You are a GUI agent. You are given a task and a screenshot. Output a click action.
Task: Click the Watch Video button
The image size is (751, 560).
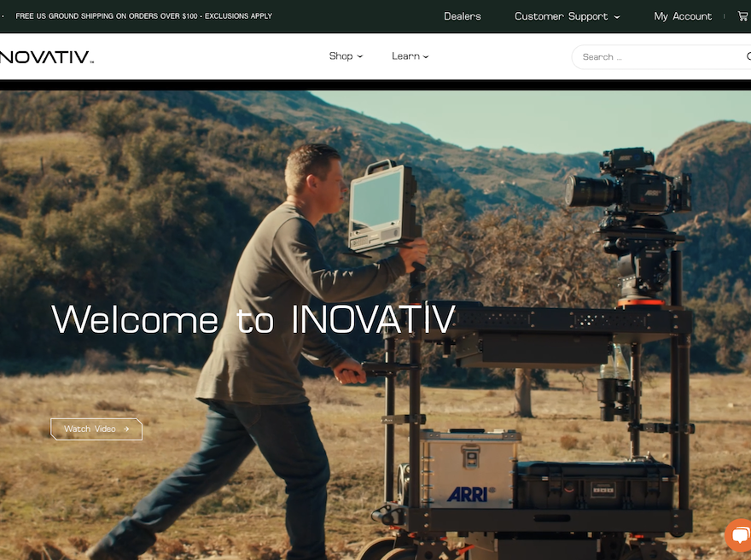(x=96, y=429)
